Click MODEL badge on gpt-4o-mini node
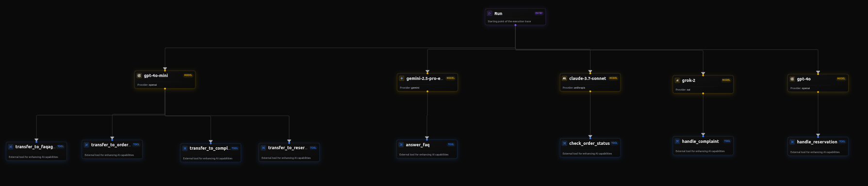 coord(188,76)
